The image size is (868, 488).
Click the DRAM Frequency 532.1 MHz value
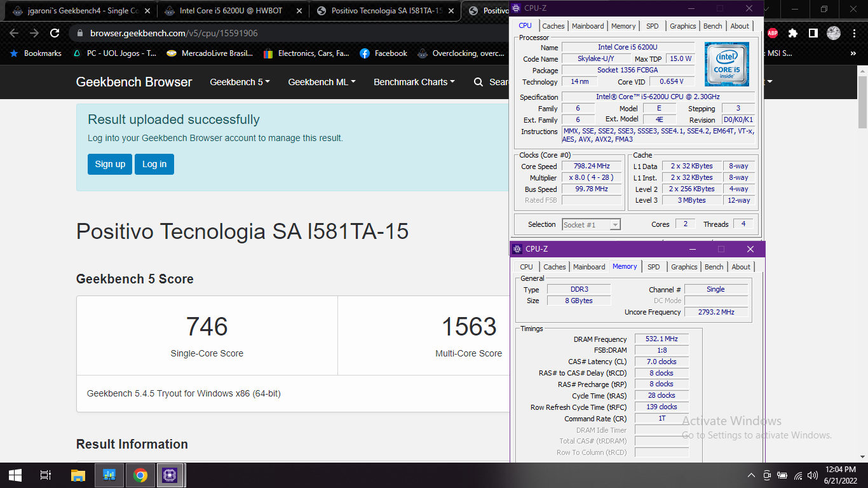661,339
